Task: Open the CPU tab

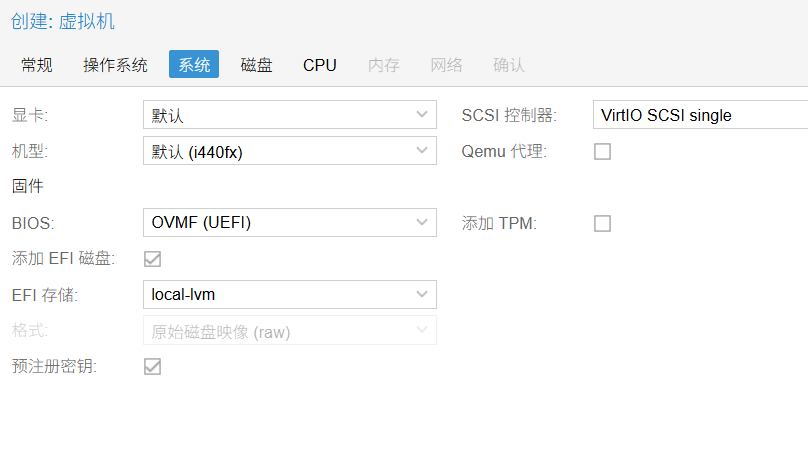Action: [320, 65]
